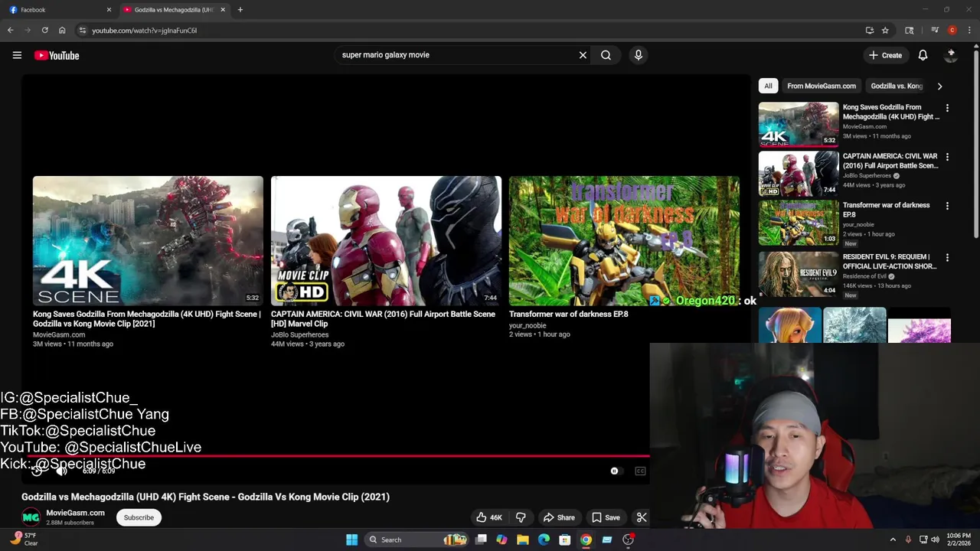Close the Godzilla vs Mechagodzilla tab
The image size is (980, 551).
(223, 10)
